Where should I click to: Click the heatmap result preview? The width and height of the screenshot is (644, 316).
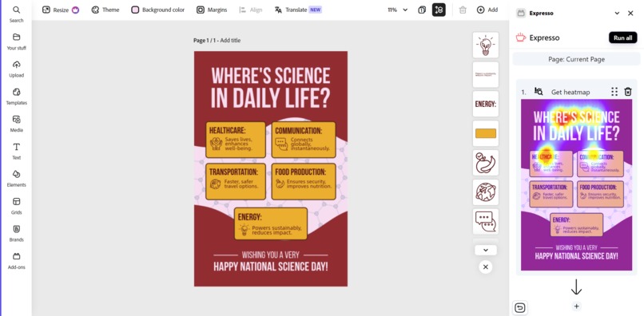tap(576, 184)
